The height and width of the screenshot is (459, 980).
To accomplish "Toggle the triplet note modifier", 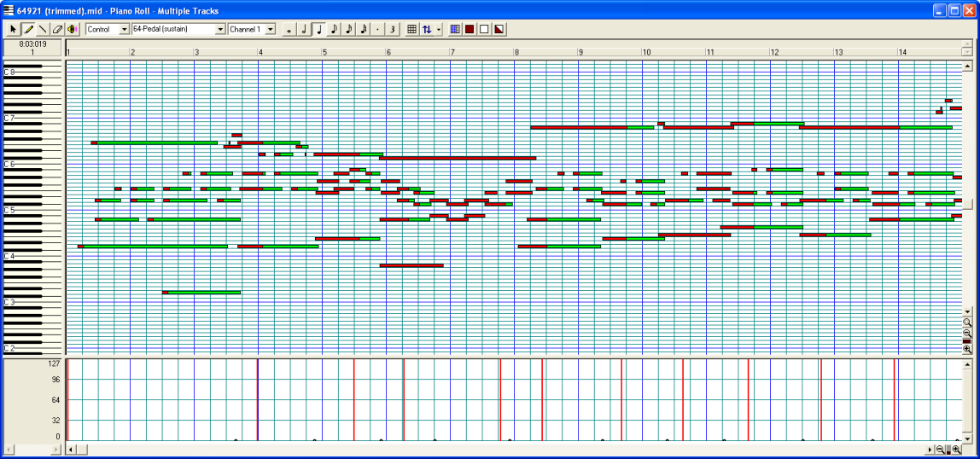I will point(392,29).
